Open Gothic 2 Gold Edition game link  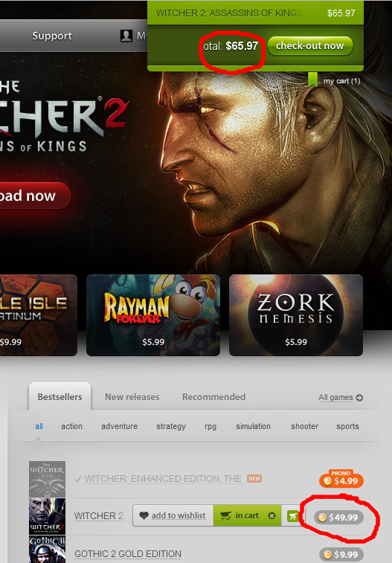(128, 553)
